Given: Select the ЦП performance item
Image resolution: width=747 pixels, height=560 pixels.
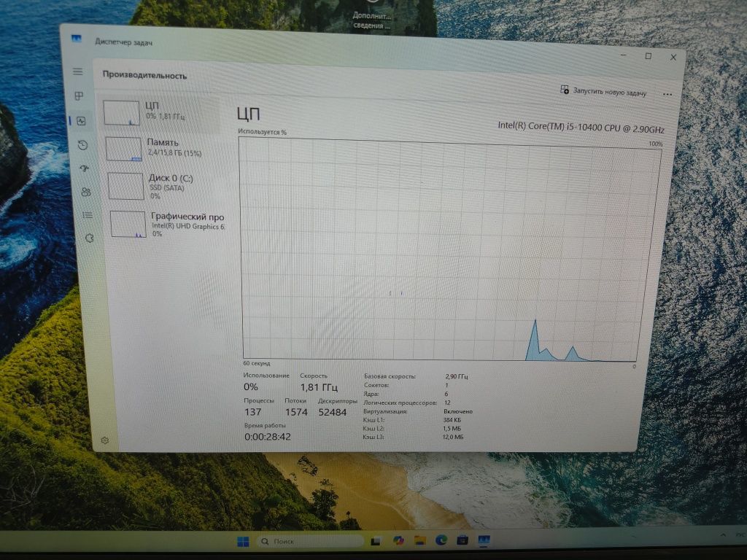Looking at the screenshot, I should click(162, 113).
